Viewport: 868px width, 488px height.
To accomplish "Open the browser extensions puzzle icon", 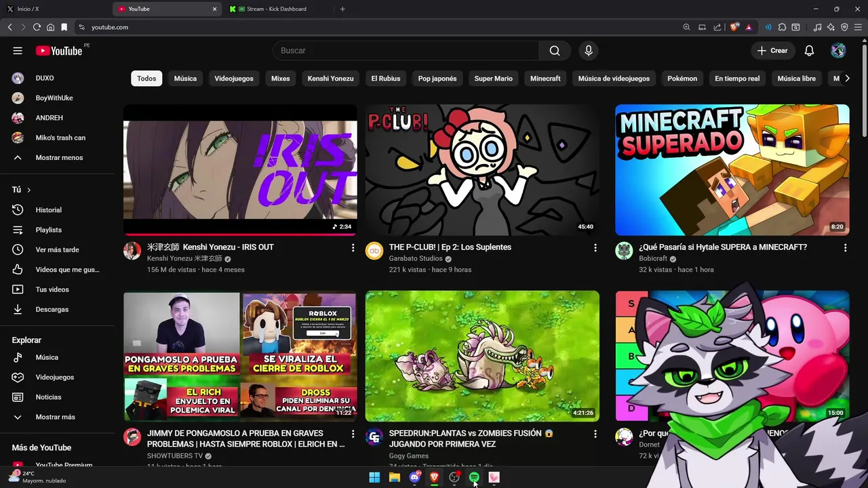I will click(782, 27).
